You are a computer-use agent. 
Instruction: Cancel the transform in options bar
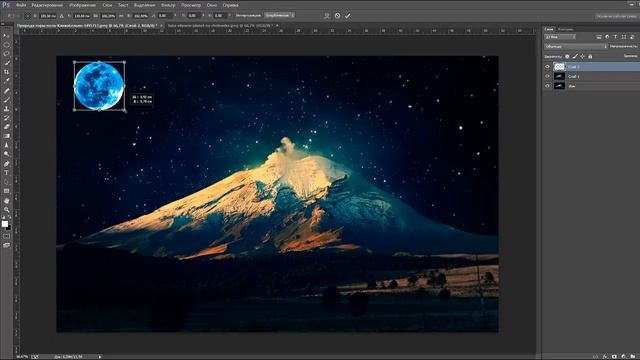click(338, 16)
